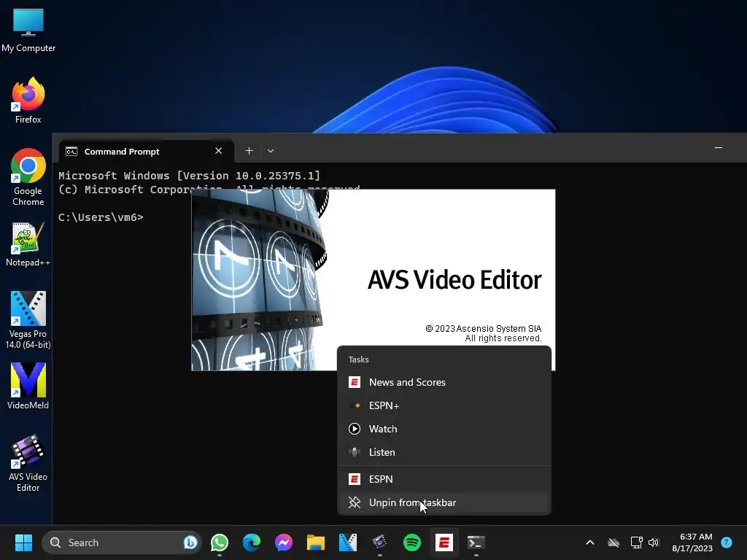Open notification center badge
This screenshot has height=560, width=747.
coord(727,542)
